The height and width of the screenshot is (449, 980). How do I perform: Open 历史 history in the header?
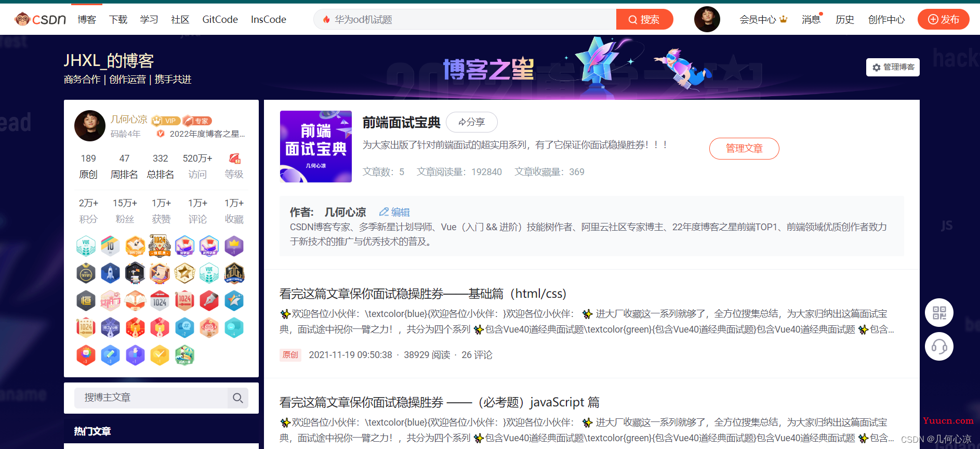[845, 19]
